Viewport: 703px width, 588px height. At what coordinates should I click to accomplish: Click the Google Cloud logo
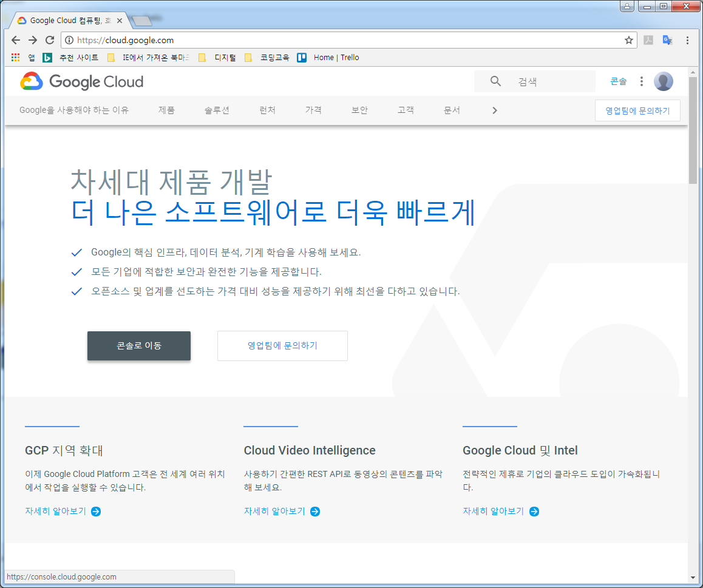pos(81,81)
